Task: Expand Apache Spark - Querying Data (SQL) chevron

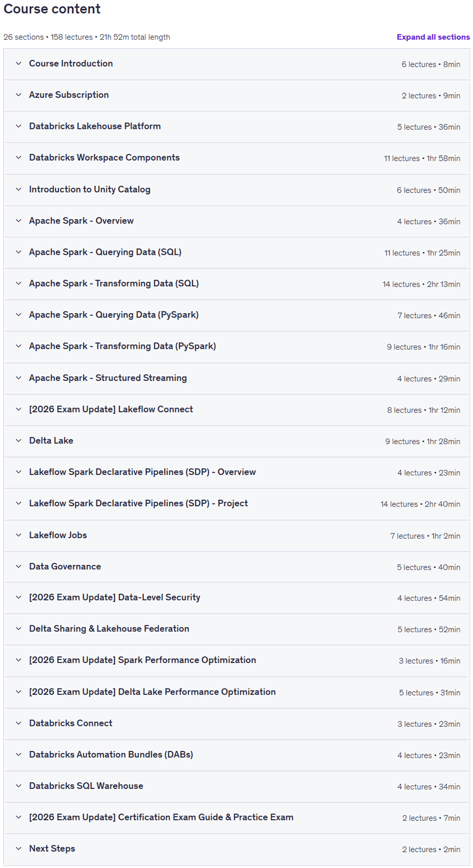Action: [x=18, y=253]
